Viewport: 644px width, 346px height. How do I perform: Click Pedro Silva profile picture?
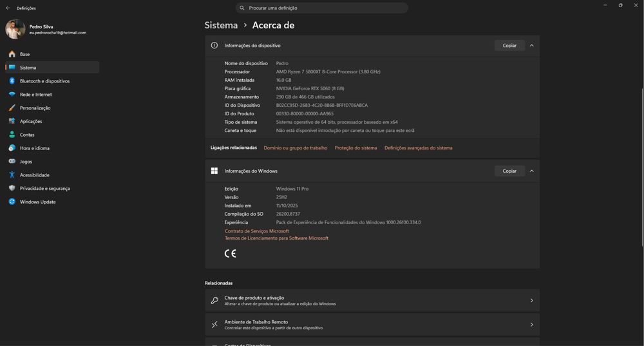(15, 29)
